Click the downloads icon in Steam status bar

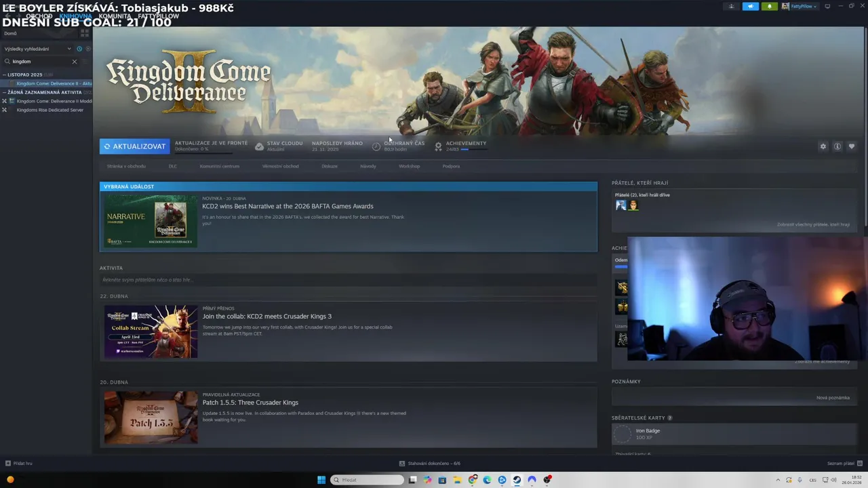pos(402,464)
